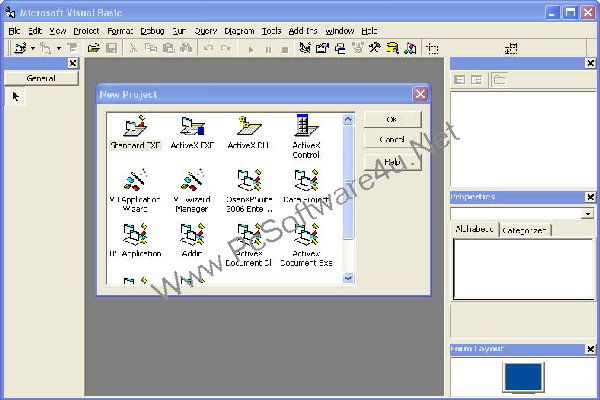Image resolution: width=600 pixels, height=400 pixels.
Task: Click the blue monitor in Form Layout
Action: (x=523, y=377)
